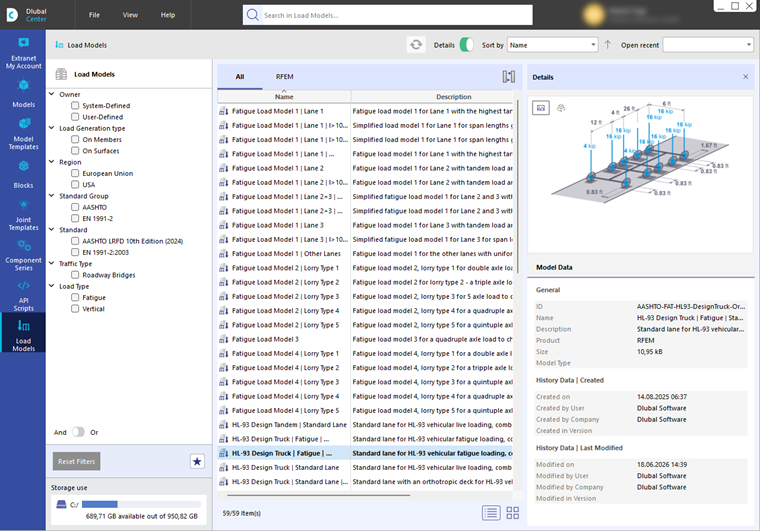Open the Model Templates sidebar section
Image resolution: width=760 pixels, height=531 pixels.
point(23,135)
